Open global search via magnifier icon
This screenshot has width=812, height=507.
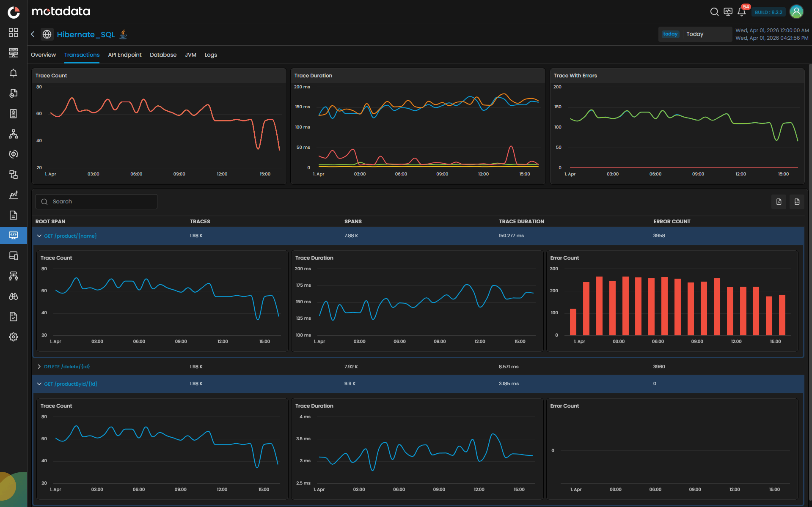pyautogui.click(x=714, y=12)
